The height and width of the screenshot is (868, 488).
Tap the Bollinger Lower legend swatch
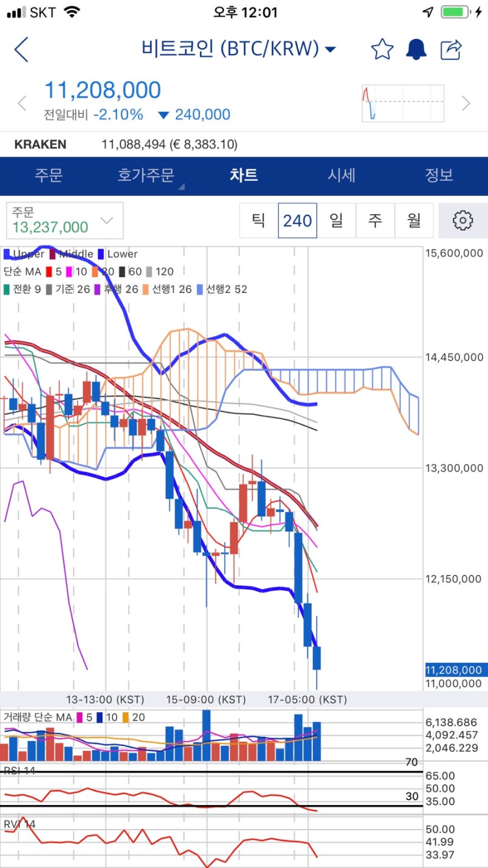101,254
